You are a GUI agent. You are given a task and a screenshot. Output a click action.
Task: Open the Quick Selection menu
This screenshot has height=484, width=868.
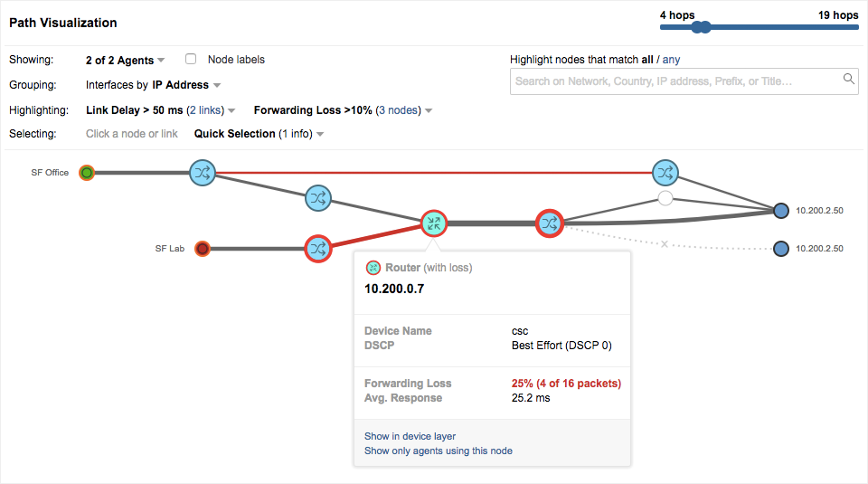click(259, 134)
